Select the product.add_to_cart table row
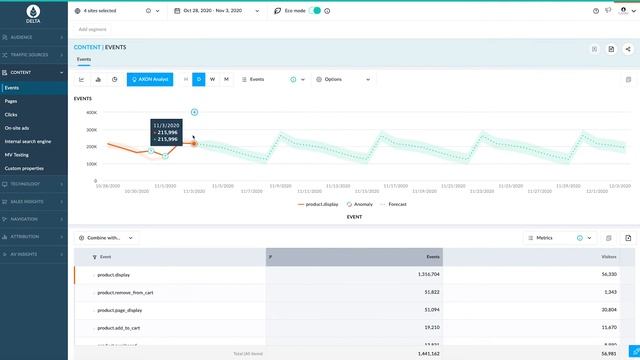Image resolution: width=640 pixels, height=360 pixels. (354, 328)
